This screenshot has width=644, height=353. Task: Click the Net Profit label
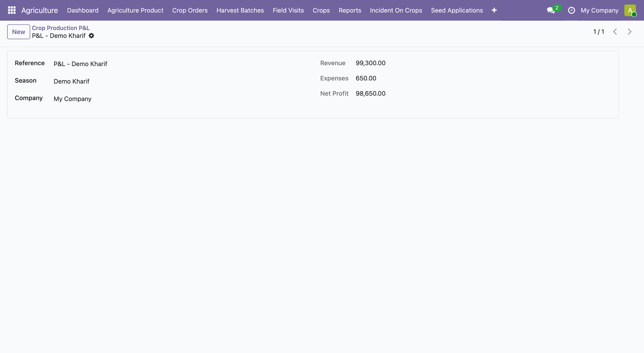334,93
